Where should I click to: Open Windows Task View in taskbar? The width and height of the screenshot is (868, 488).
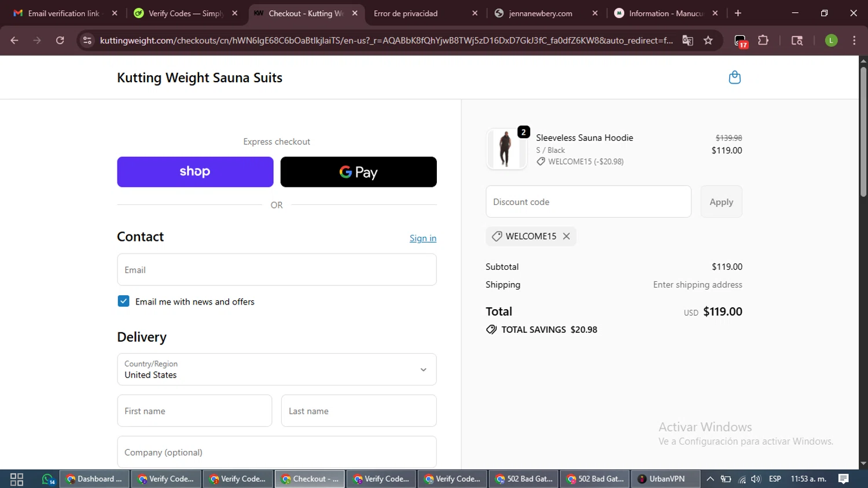(17, 479)
